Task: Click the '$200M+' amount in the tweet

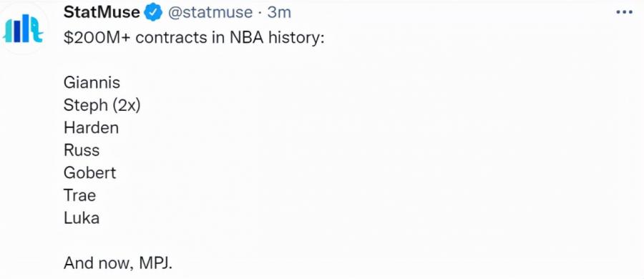Action: (97, 38)
